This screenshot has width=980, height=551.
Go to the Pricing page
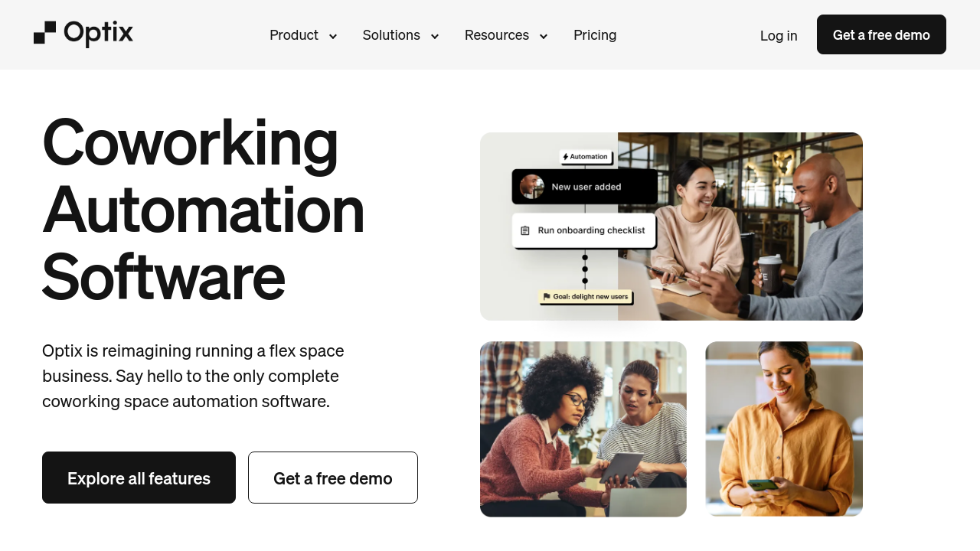coord(595,35)
